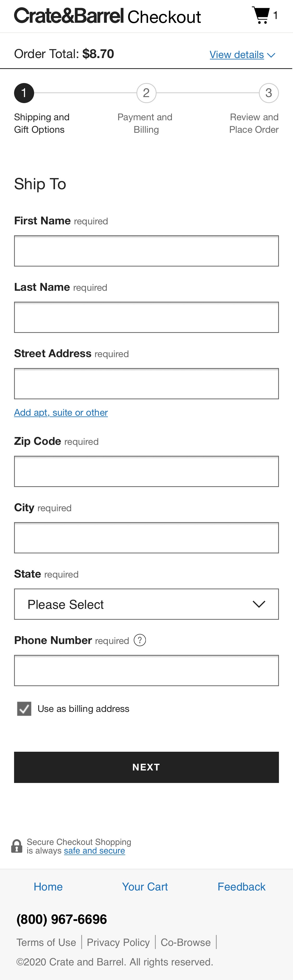This screenshot has height=980, width=293.
Task: Click step 3 Review and Place Order circle
Action: pos(269,92)
